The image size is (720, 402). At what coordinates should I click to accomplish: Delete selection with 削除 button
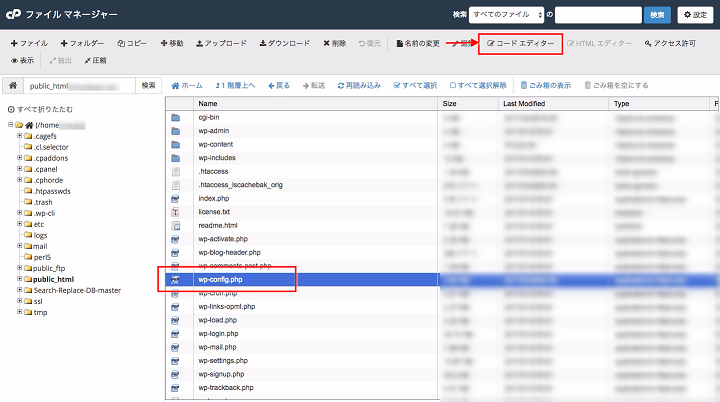coord(334,43)
